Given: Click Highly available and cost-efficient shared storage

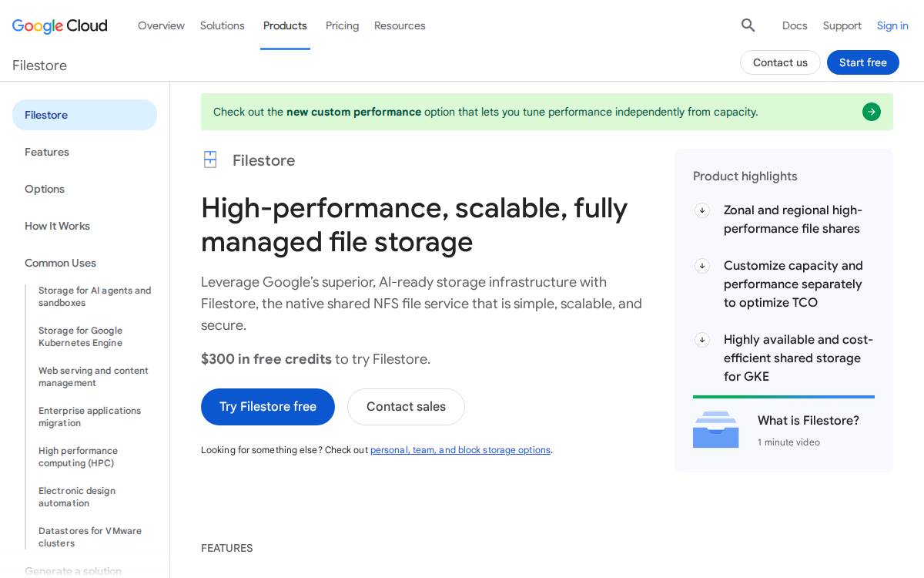Looking at the screenshot, I should (798, 358).
